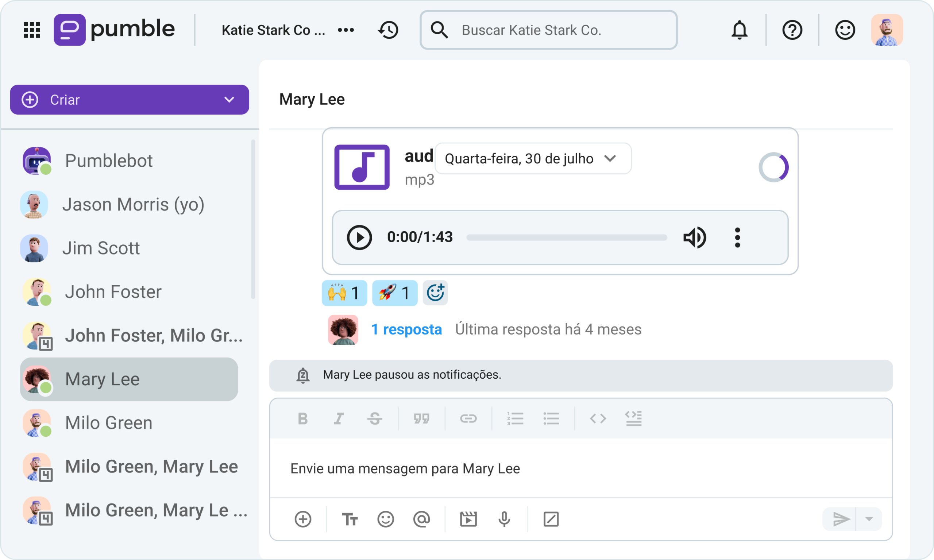Insert a mention with the @ icon
The width and height of the screenshot is (934, 560).
click(421, 519)
